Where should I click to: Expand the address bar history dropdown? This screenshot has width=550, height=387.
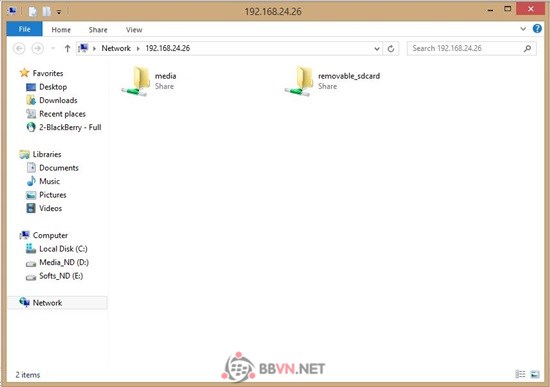377,48
